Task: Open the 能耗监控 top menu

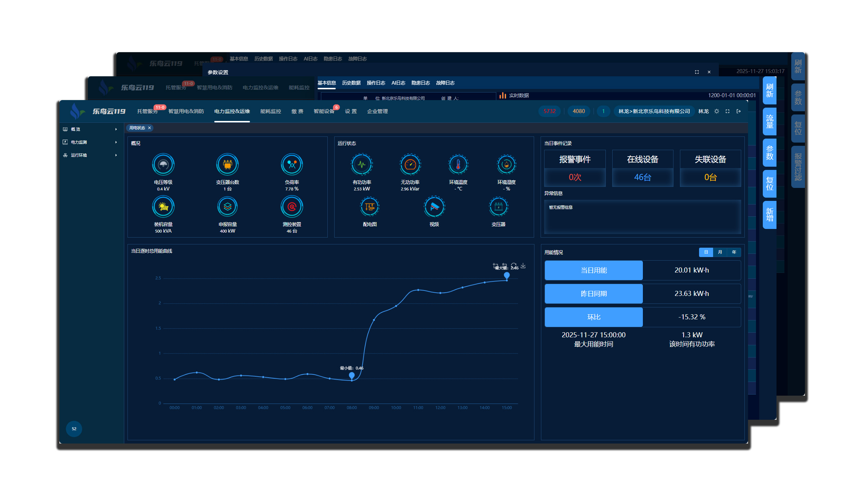Action: [270, 111]
